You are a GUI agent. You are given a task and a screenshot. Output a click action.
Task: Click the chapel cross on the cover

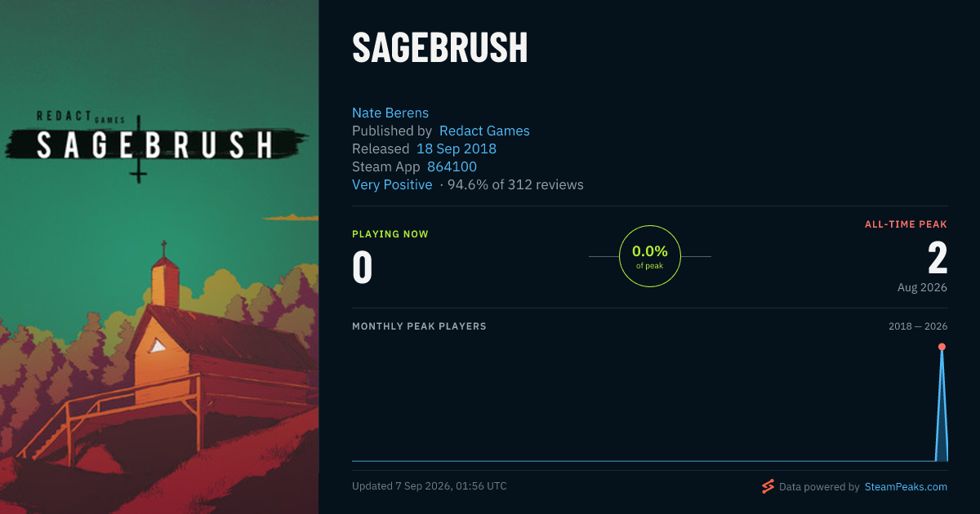164,248
